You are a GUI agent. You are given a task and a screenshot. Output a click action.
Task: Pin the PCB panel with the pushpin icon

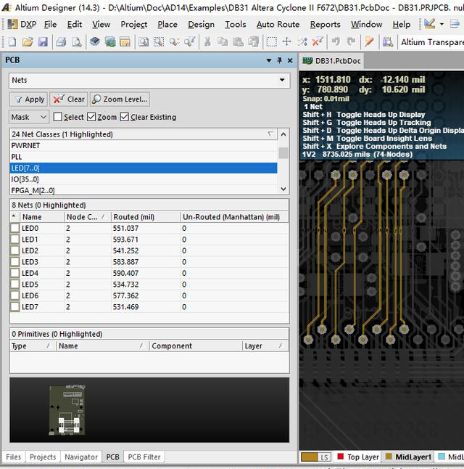point(280,60)
